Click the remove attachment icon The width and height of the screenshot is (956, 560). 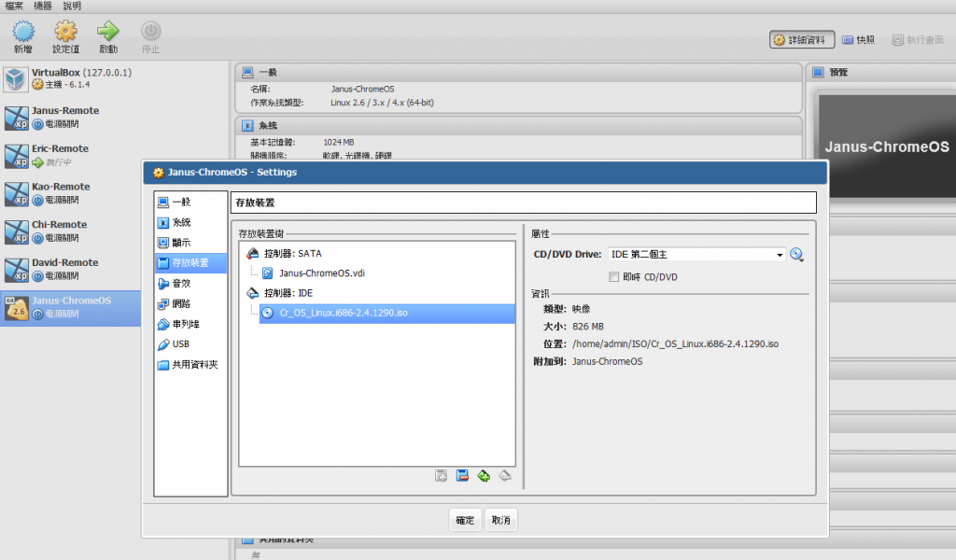click(505, 476)
